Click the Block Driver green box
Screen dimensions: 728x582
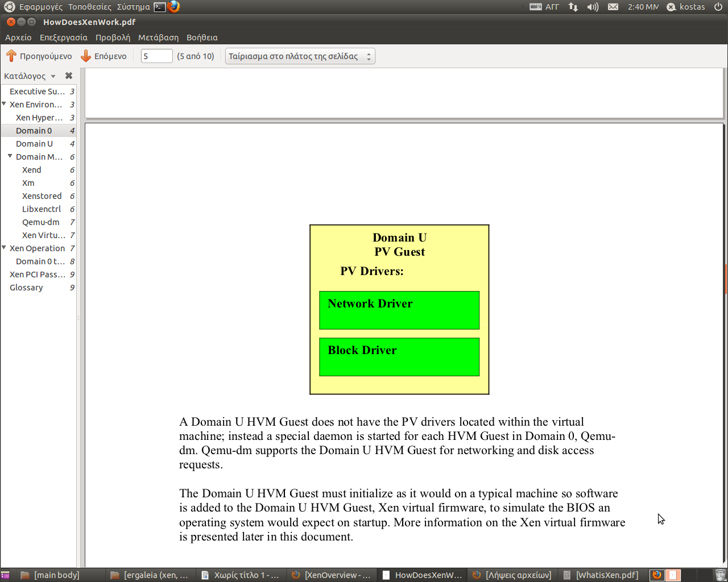(399, 357)
